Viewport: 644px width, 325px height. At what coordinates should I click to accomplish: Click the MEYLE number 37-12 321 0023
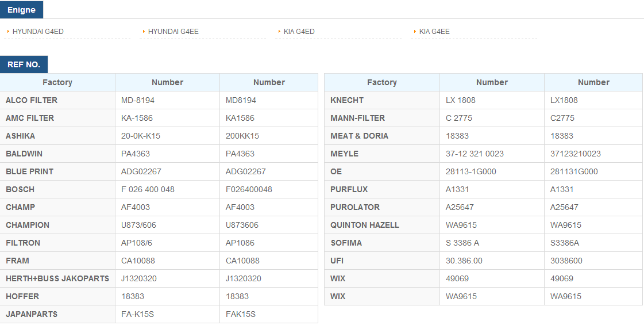[475, 154]
